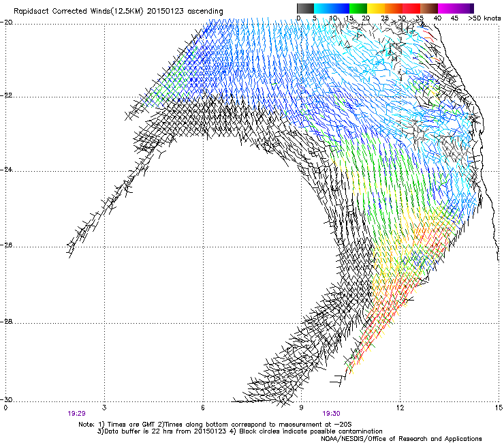Click the longitude label '6' on bottom axis
504x443 pixels.
[x=203, y=408]
